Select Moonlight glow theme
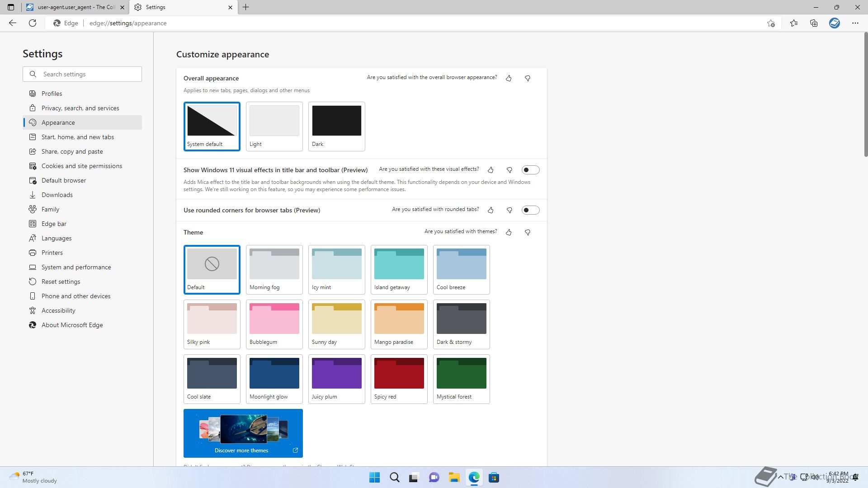 (274, 379)
